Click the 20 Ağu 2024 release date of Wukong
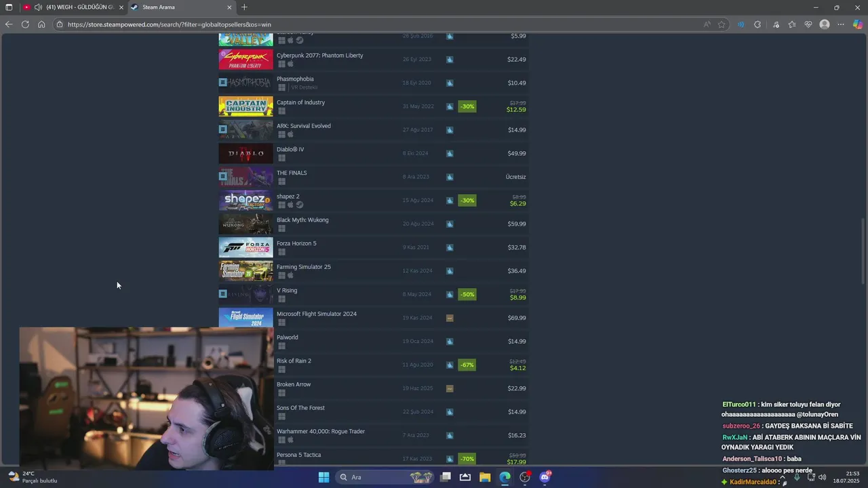 click(418, 224)
